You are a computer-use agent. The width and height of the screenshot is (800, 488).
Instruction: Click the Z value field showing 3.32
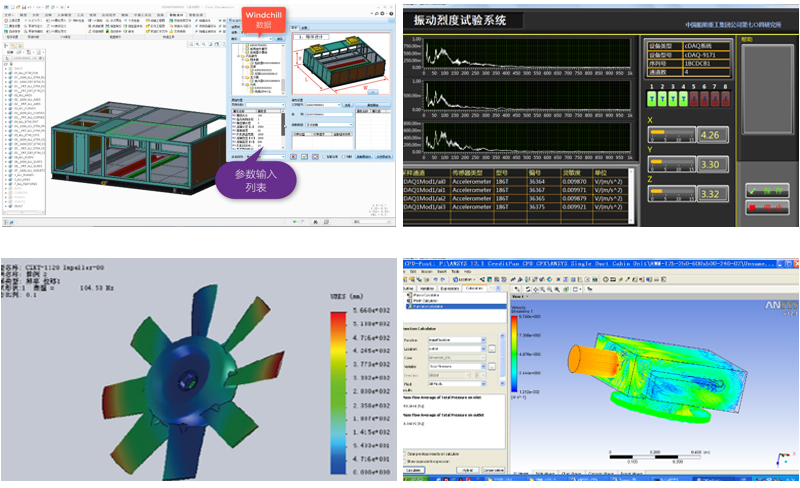click(x=712, y=194)
